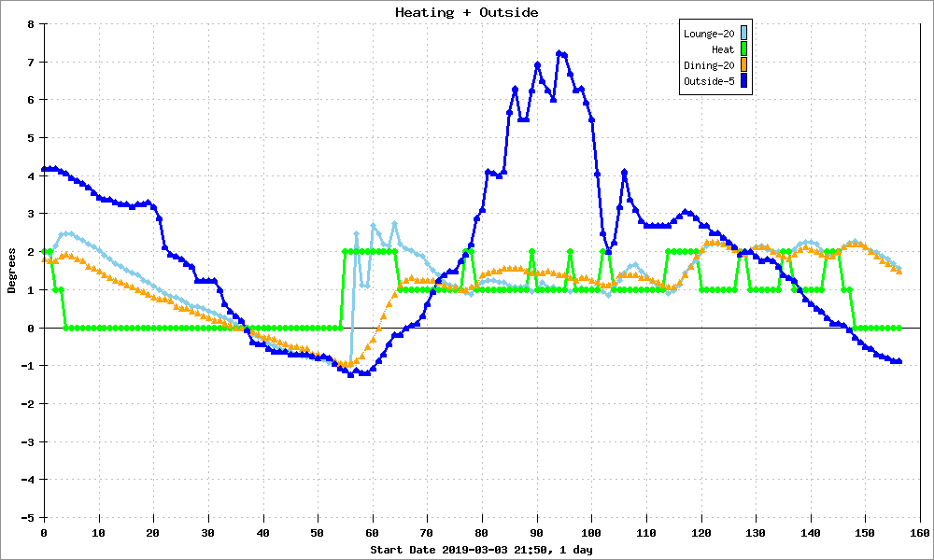
Task: Click the y-axis tick label -2
Action: [27, 403]
